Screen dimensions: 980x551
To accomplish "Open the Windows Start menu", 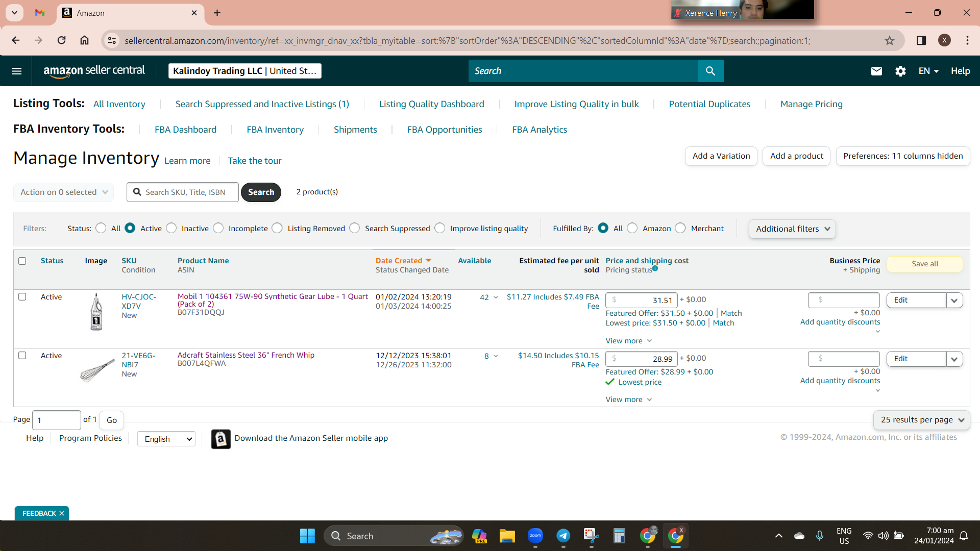I will (307, 536).
